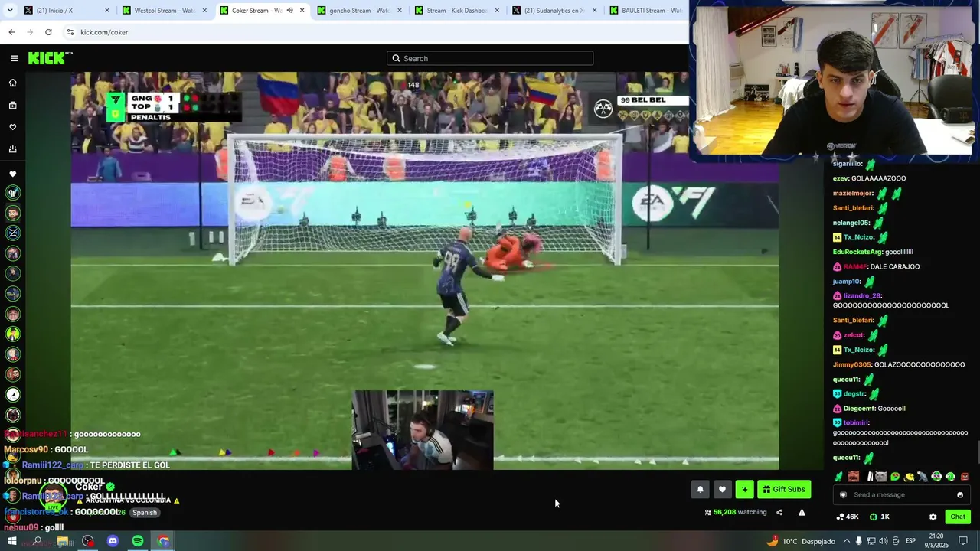Expand the browser tab search dropdown

coord(9,10)
